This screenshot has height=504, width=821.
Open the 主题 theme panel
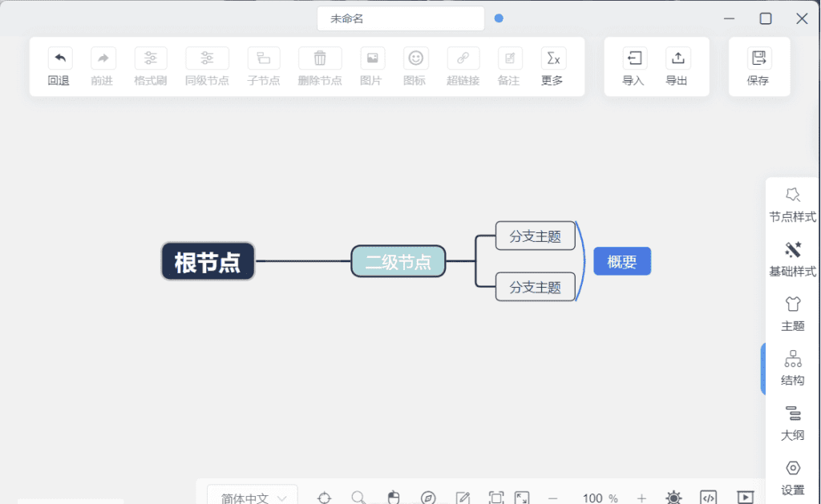[x=792, y=313]
